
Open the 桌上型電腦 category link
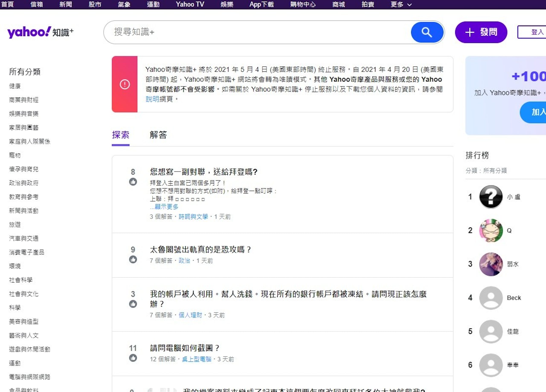coord(197,359)
